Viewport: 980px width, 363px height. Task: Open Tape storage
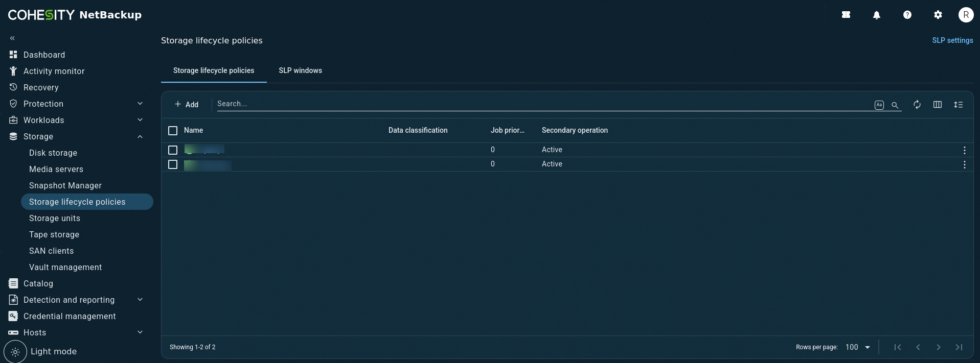(x=54, y=234)
